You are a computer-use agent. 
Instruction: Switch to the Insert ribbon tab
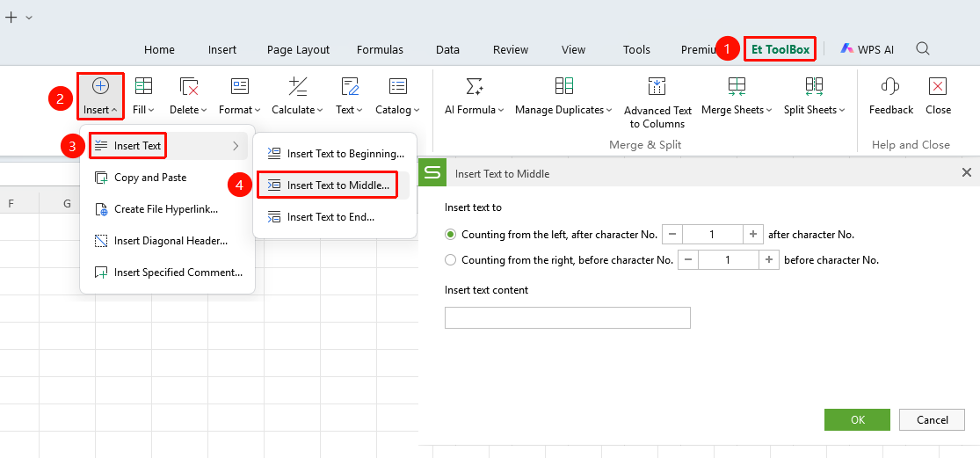tap(221, 49)
